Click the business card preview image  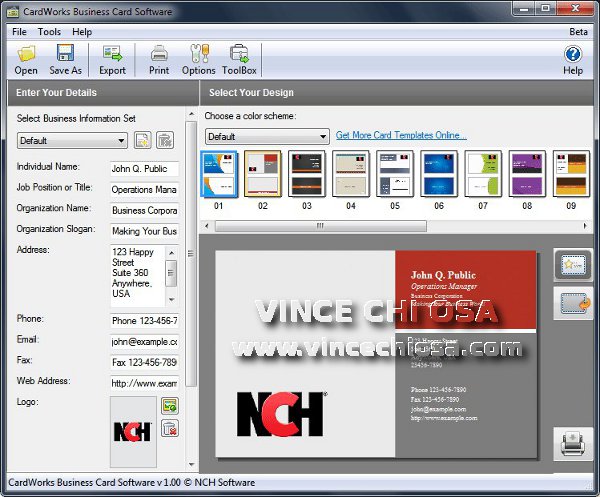tap(376, 354)
